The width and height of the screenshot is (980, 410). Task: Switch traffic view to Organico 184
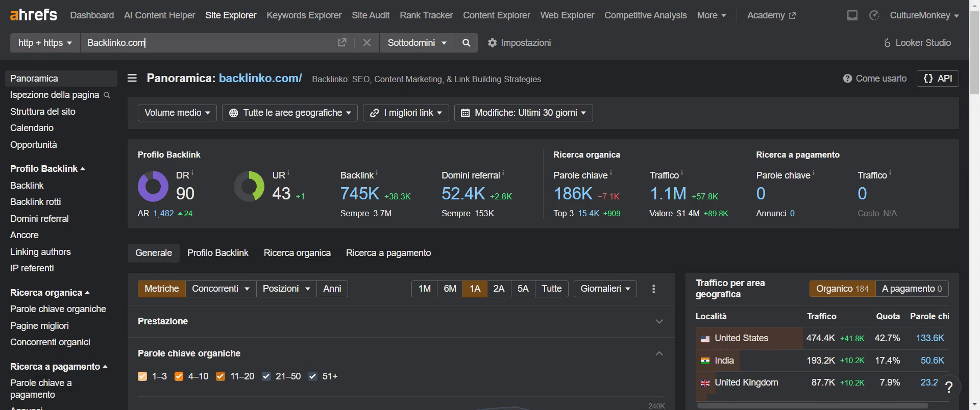pos(842,289)
